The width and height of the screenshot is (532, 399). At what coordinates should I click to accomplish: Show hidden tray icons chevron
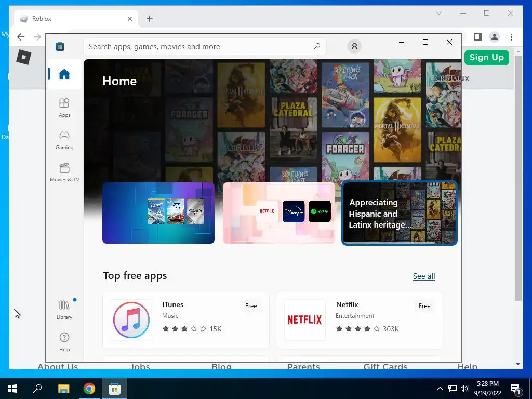point(440,389)
